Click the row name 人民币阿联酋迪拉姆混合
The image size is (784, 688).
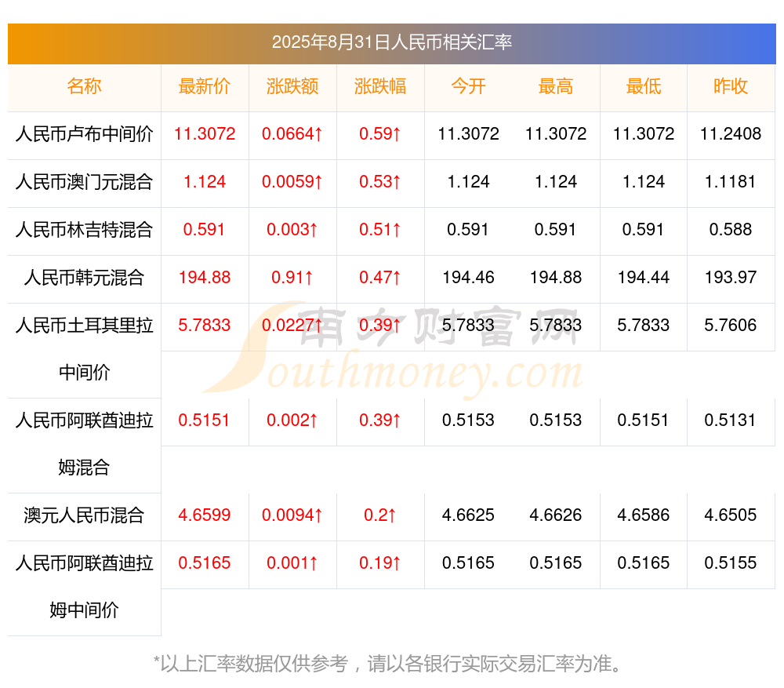(84, 444)
